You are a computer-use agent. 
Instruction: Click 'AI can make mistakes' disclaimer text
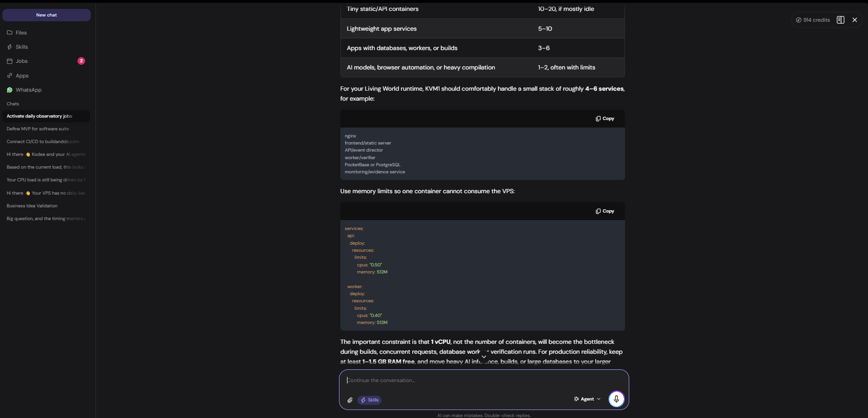(x=484, y=416)
